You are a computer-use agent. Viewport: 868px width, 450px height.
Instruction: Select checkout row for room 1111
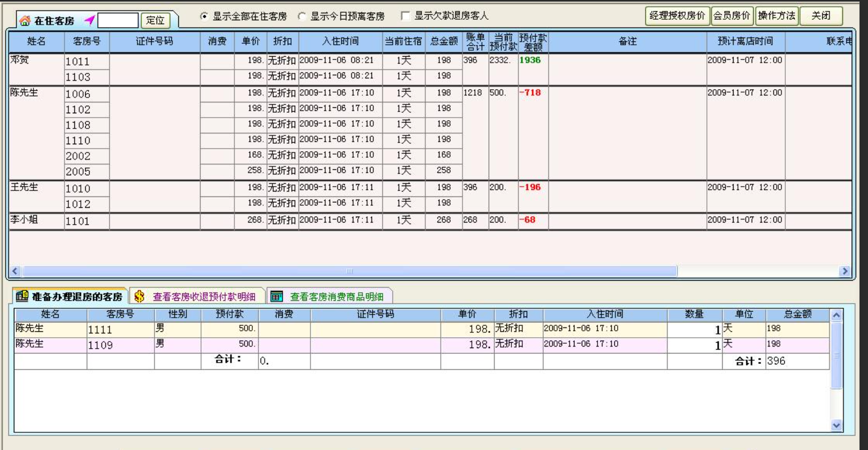coord(421,329)
